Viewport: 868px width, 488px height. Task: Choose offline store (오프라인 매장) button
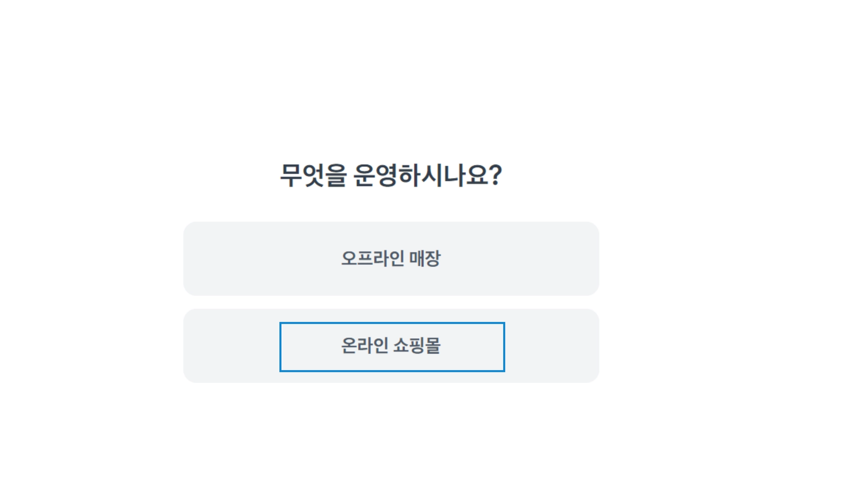(391, 258)
